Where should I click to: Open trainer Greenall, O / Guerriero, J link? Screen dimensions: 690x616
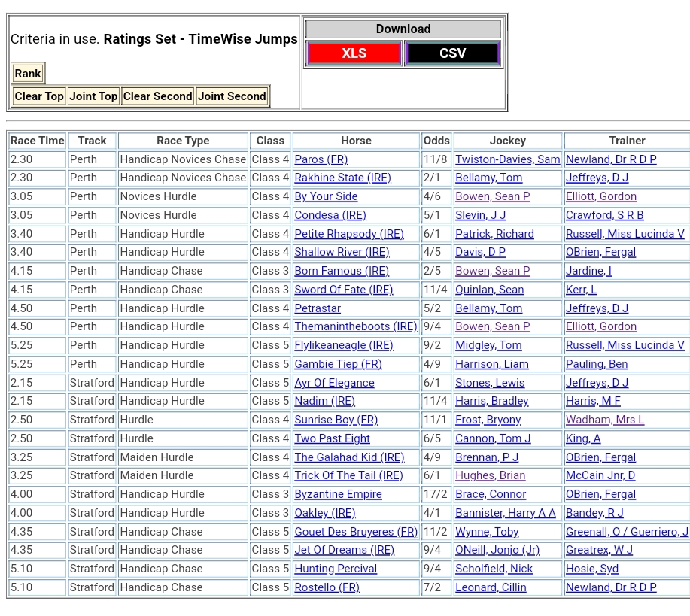tap(626, 532)
